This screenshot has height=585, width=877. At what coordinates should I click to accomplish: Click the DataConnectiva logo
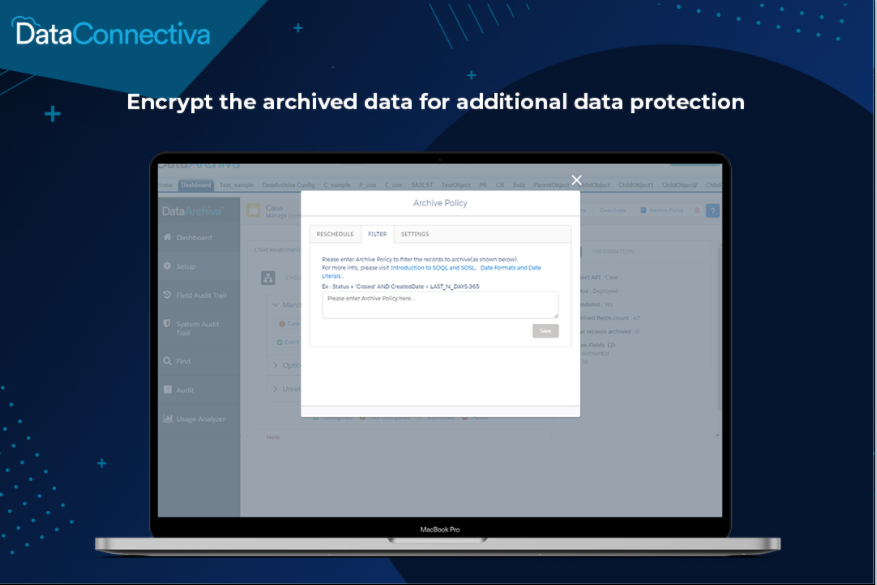(x=112, y=32)
